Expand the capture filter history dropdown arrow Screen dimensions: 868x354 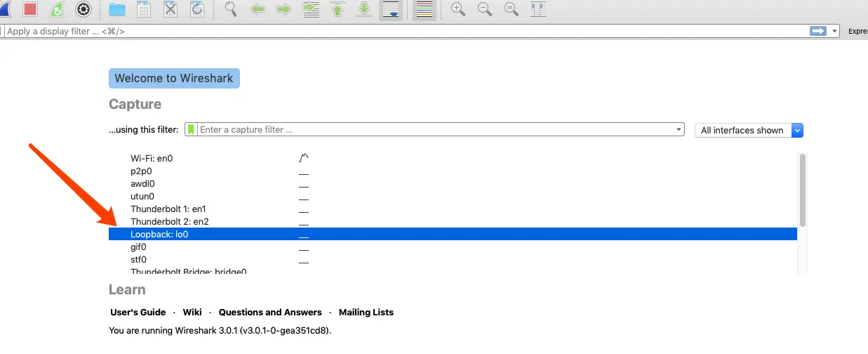point(679,129)
